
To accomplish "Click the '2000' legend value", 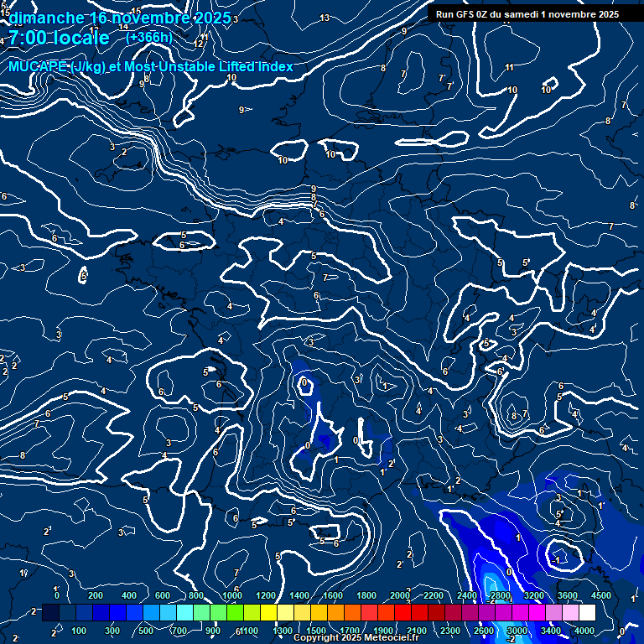I will pos(400,595).
